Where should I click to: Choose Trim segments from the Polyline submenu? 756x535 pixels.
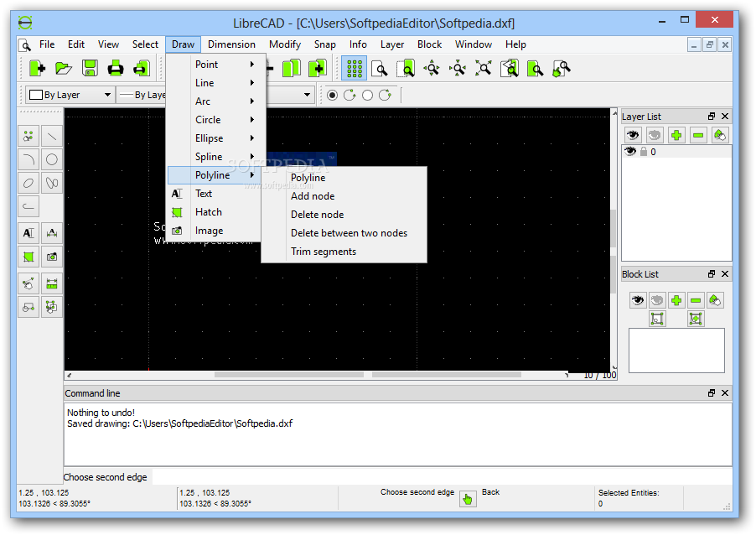click(344, 252)
